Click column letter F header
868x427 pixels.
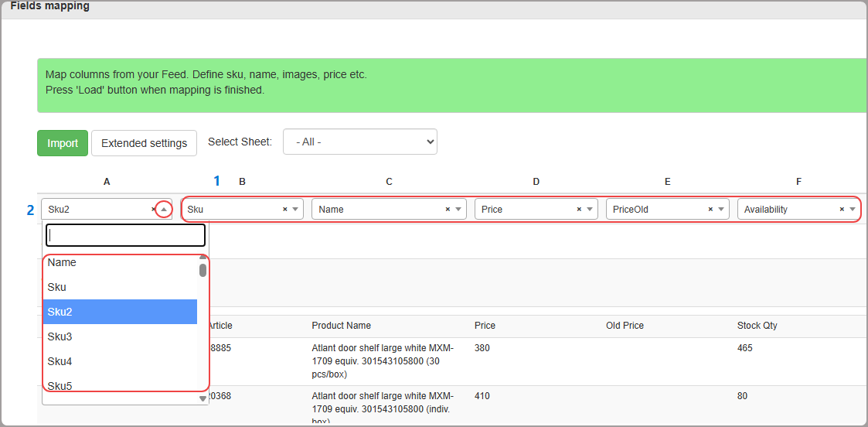point(798,182)
